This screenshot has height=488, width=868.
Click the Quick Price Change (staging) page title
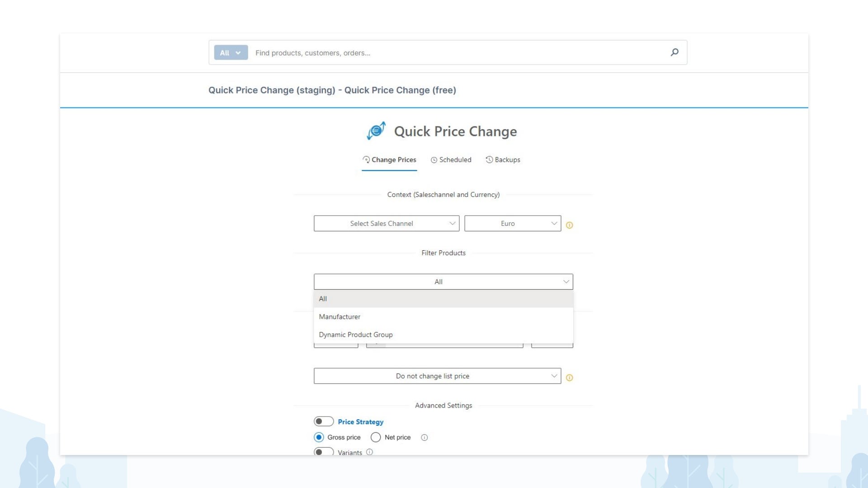click(332, 90)
